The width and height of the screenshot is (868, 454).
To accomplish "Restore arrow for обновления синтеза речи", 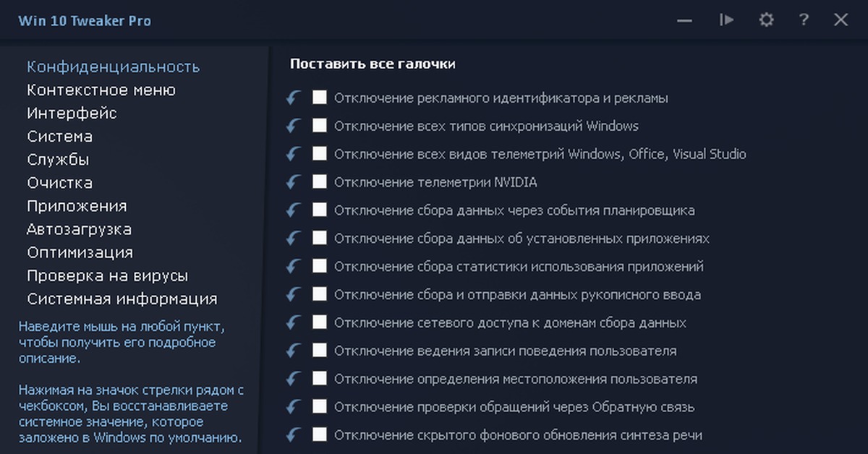I will pos(293,436).
